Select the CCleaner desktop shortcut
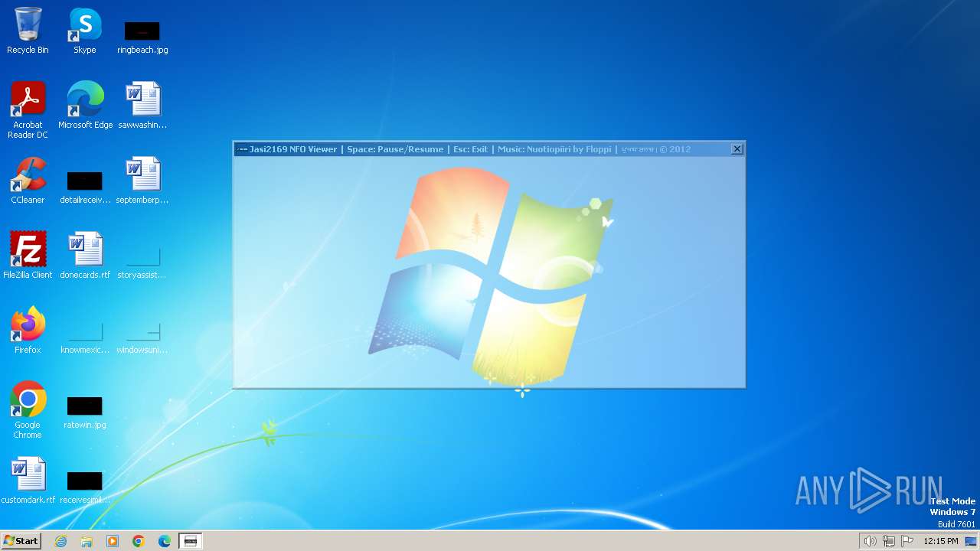The image size is (980, 551). pyautogui.click(x=28, y=180)
